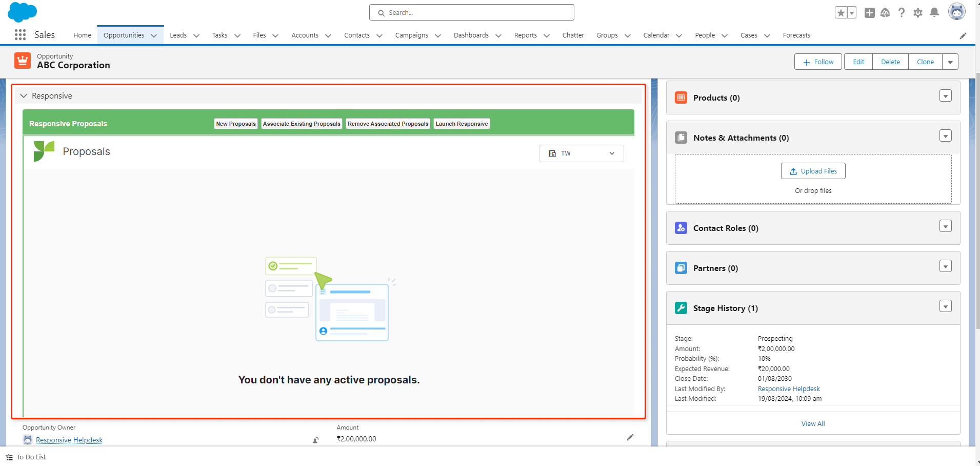Image resolution: width=980 pixels, height=466 pixels.
Task: Open the Help question mark icon
Action: click(x=902, y=13)
